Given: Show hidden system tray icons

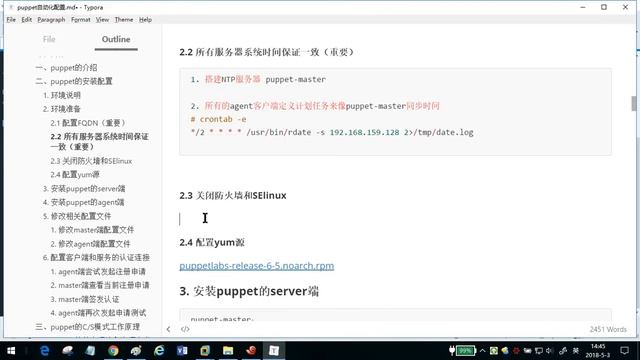Looking at the screenshot, I should [482, 351].
